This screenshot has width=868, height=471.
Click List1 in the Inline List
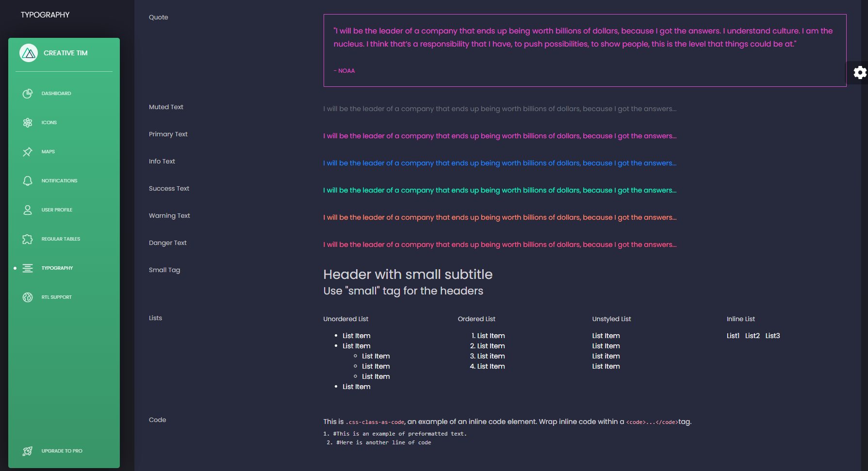coord(733,335)
